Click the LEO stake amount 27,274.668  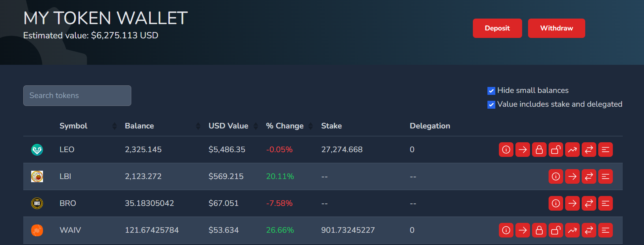342,150
